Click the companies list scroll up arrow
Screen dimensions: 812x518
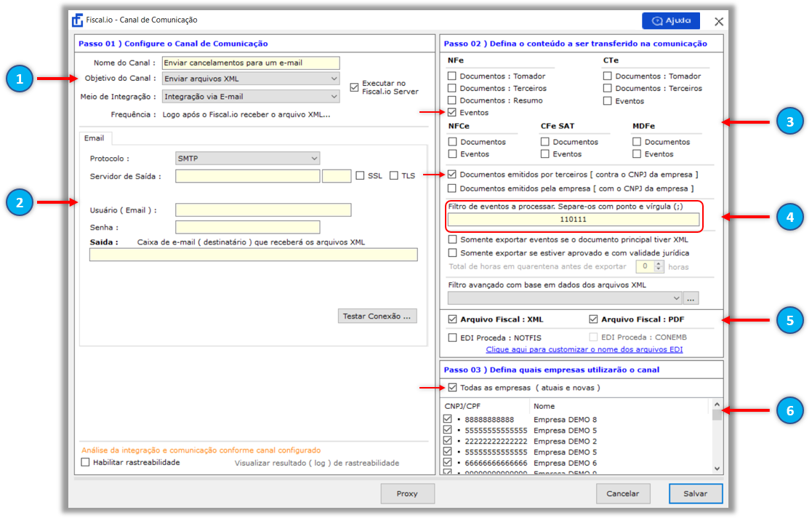[717, 405]
